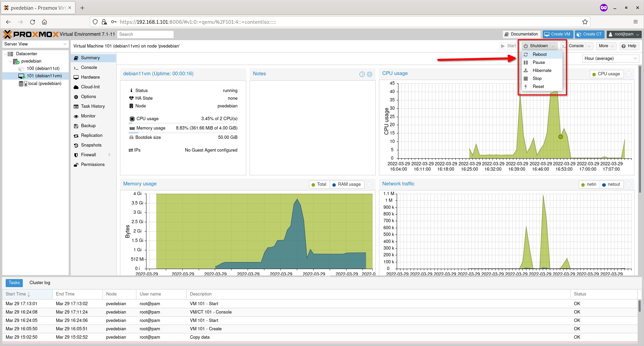Click the Reboot option in Shutdown menu
Screen dimensions: 644x346
click(542, 54)
